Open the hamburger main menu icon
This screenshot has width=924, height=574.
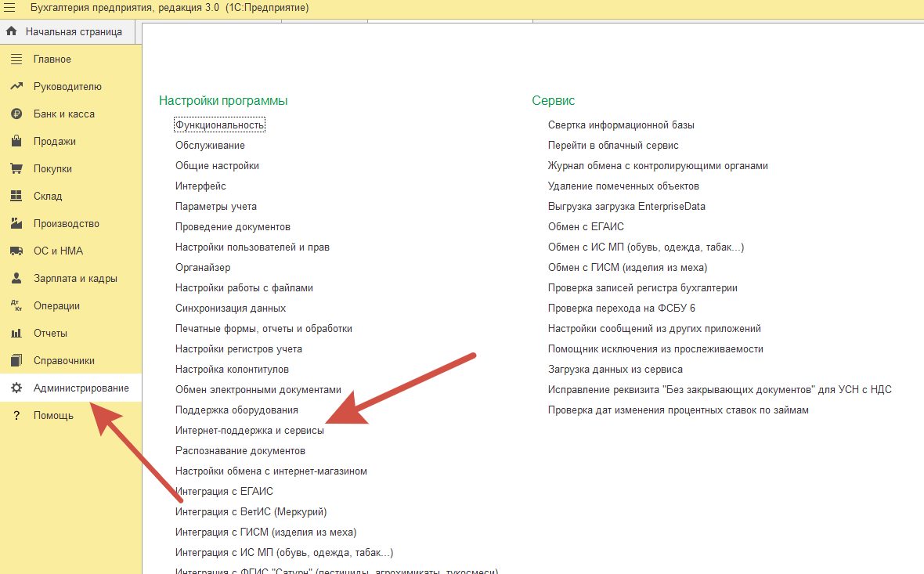pyautogui.click(x=10, y=8)
